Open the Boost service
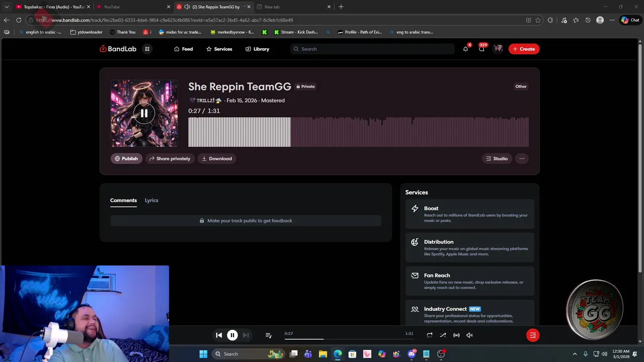This screenshot has width=644, height=362. click(x=469, y=214)
